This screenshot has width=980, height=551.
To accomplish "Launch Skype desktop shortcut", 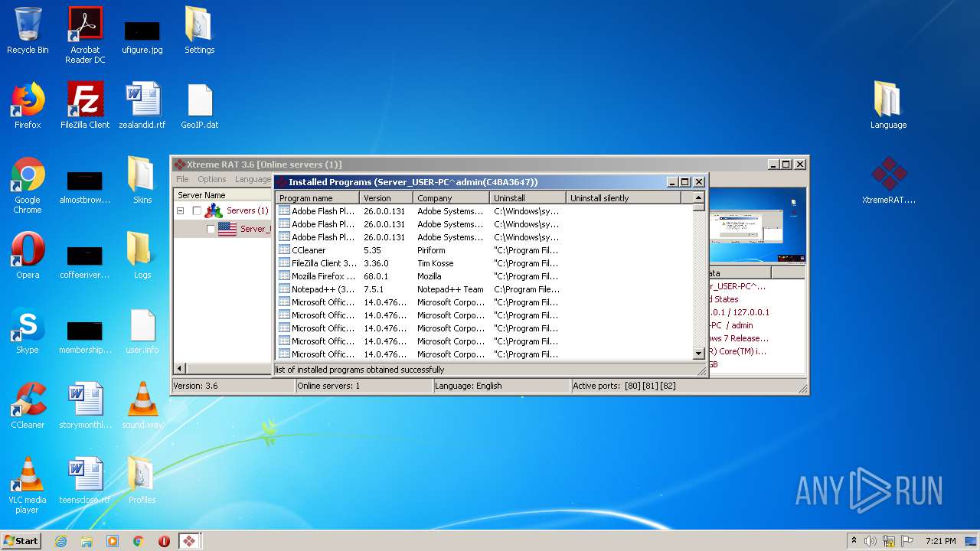I will point(28,331).
